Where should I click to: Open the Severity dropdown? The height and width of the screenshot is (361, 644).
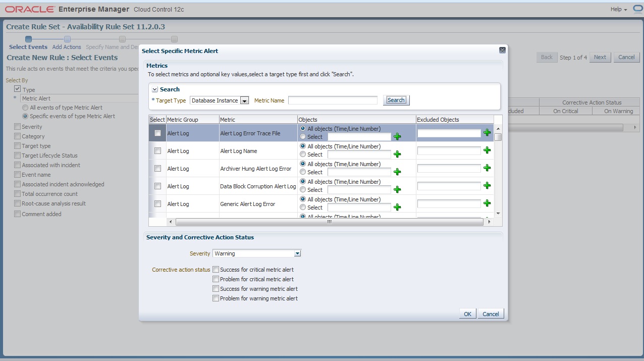[x=297, y=253]
